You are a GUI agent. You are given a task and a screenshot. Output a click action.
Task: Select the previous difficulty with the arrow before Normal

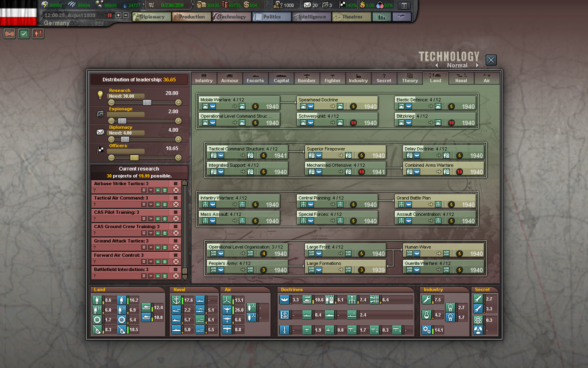point(436,66)
